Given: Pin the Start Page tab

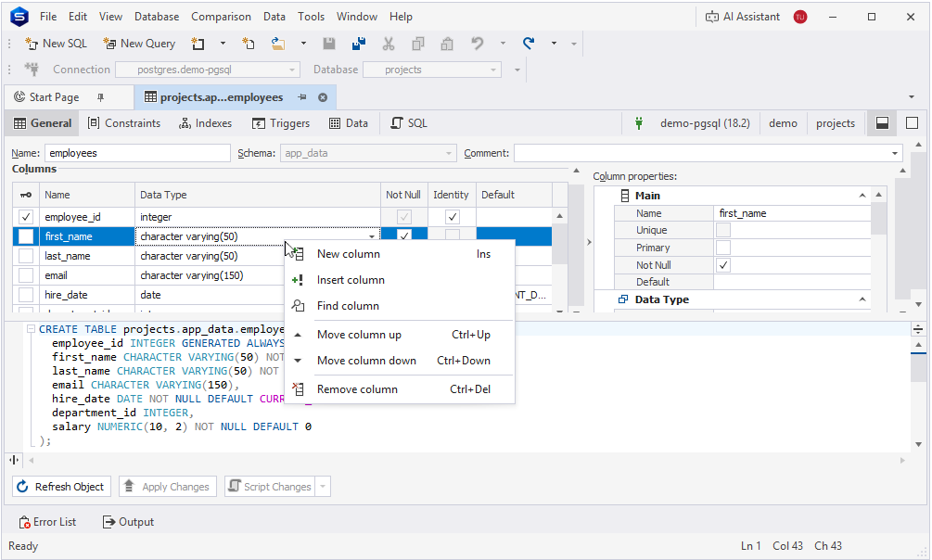Looking at the screenshot, I should pyautogui.click(x=100, y=97).
